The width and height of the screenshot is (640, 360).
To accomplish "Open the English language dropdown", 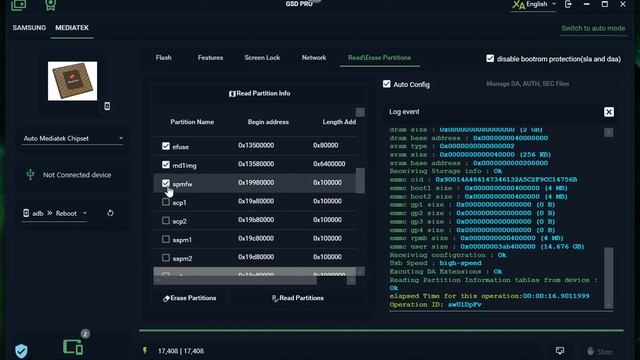I will 540,4.
